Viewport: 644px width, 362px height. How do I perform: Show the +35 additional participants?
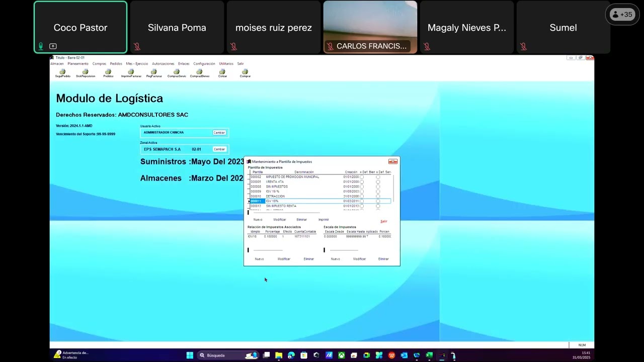tap(621, 15)
